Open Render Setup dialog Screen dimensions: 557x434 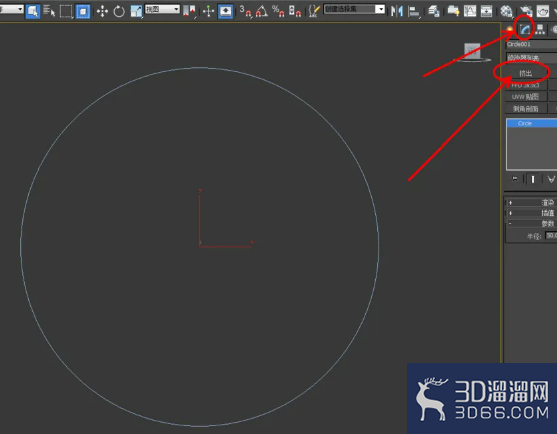coord(526,11)
